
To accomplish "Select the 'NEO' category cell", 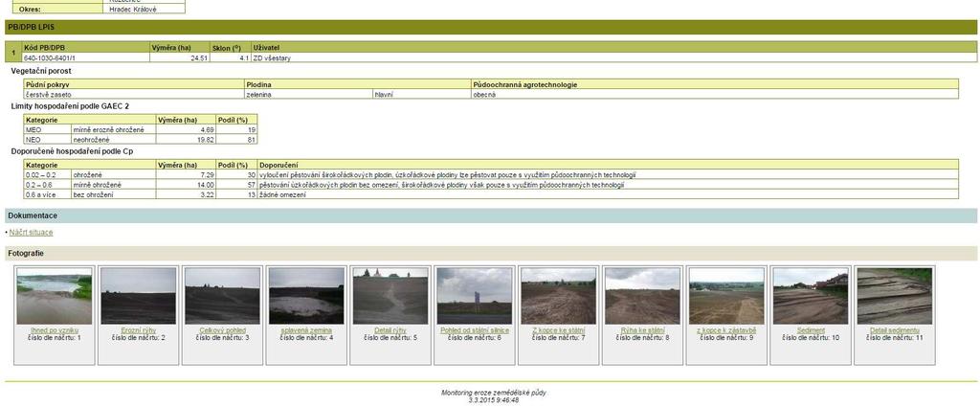I will pyautogui.click(x=48, y=140).
